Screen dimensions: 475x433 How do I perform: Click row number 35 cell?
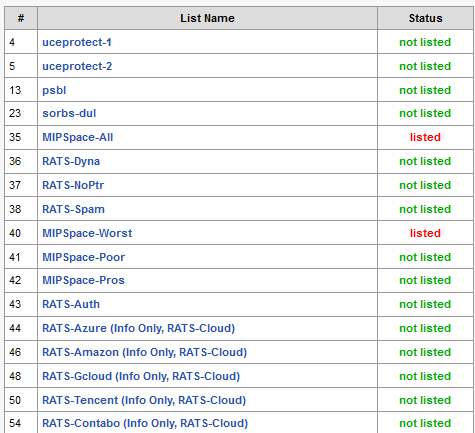coord(21,137)
